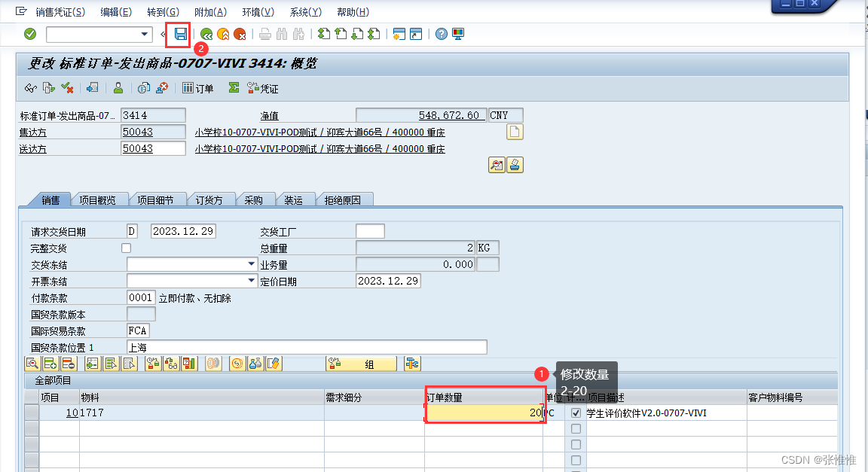Viewport: 868px width, 472px height.
Task: Switch to the 装运 tab
Action: pos(295,199)
